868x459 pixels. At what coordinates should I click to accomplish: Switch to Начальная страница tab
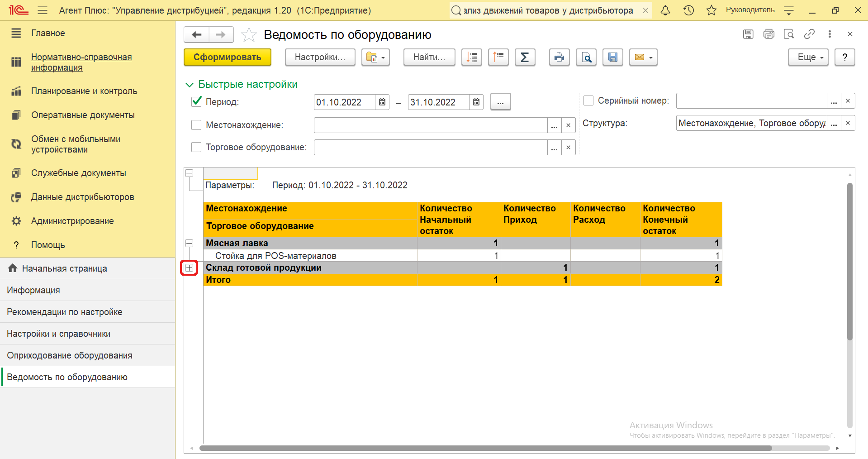(x=87, y=268)
